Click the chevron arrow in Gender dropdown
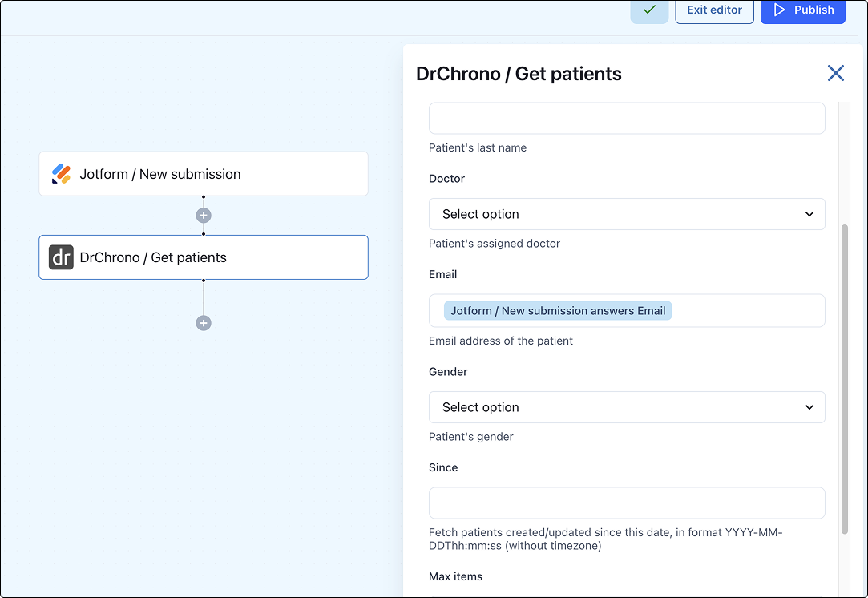This screenshot has width=868, height=598. point(809,407)
